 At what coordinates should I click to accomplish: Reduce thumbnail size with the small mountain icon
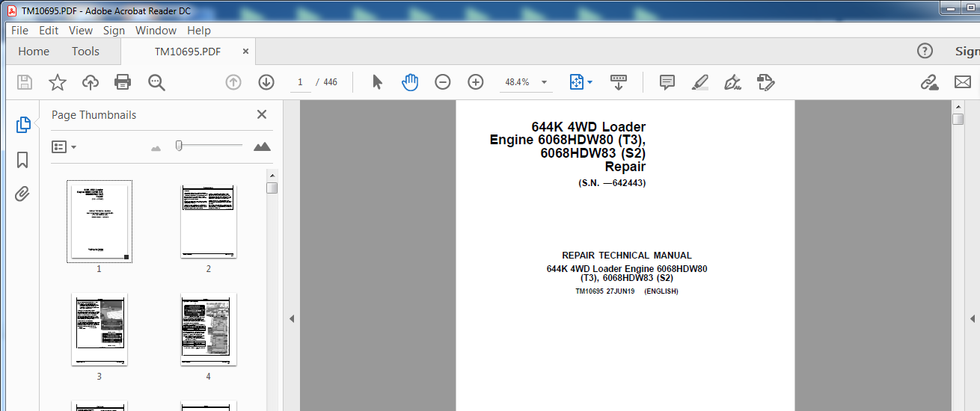click(156, 148)
